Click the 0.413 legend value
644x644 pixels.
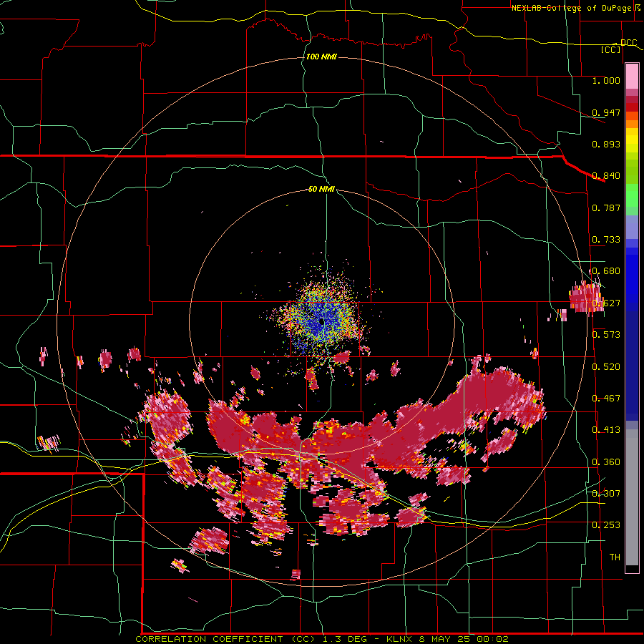pos(606,430)
